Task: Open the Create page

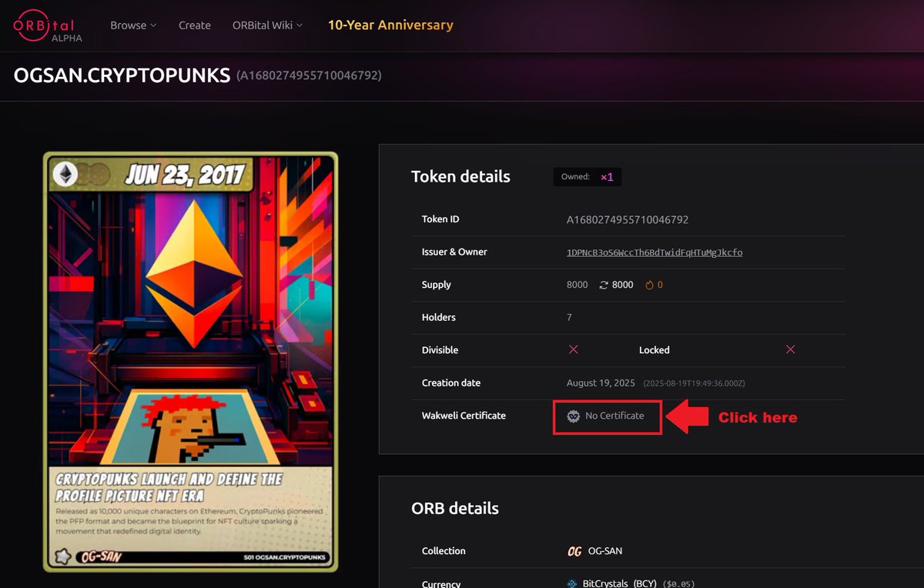Action: coord(195,25)
